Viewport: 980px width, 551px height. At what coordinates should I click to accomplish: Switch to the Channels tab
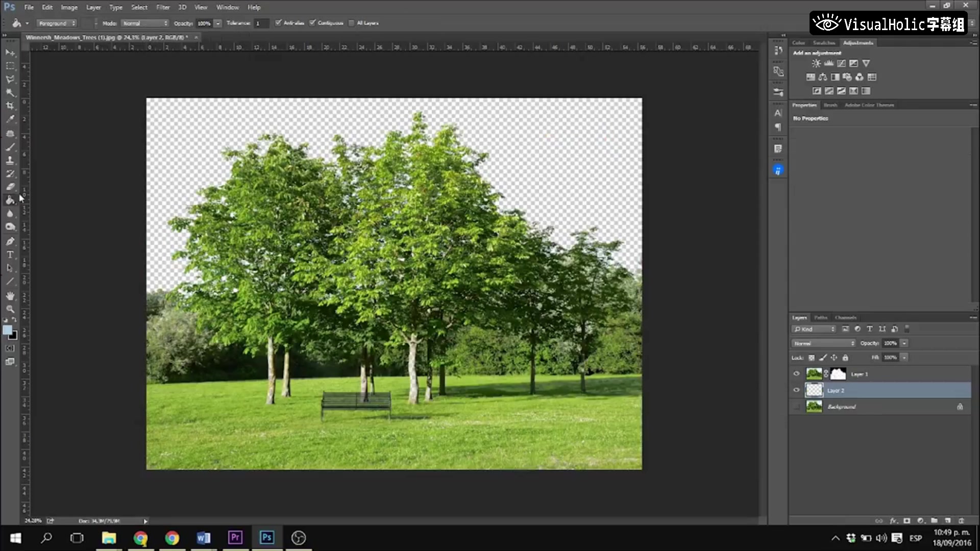tap(847, 317)
